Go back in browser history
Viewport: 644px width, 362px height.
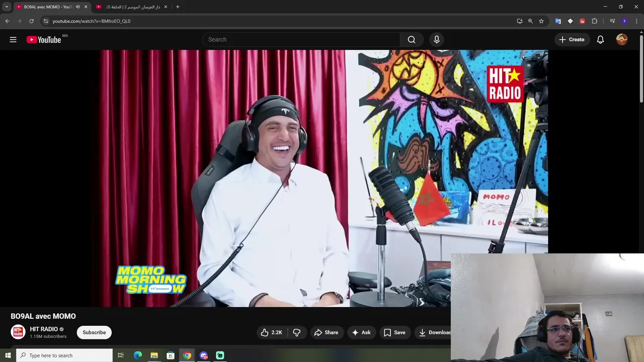tap(7, 21)
